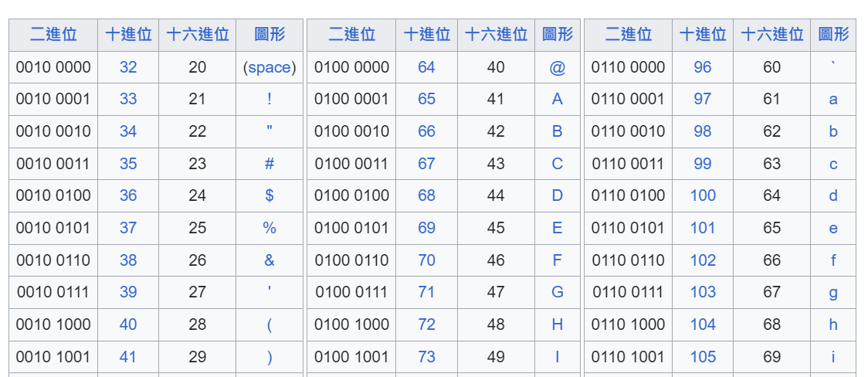Image resolution: width=868 pixels, height=377 pixels.
Task: Click the "%" character link
Action: tap(269, 228)
